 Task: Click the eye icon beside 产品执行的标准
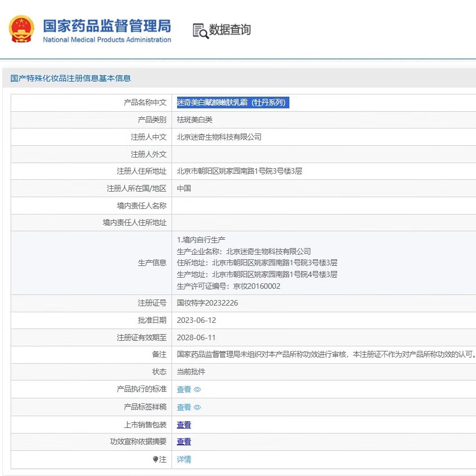click(197, 389)
